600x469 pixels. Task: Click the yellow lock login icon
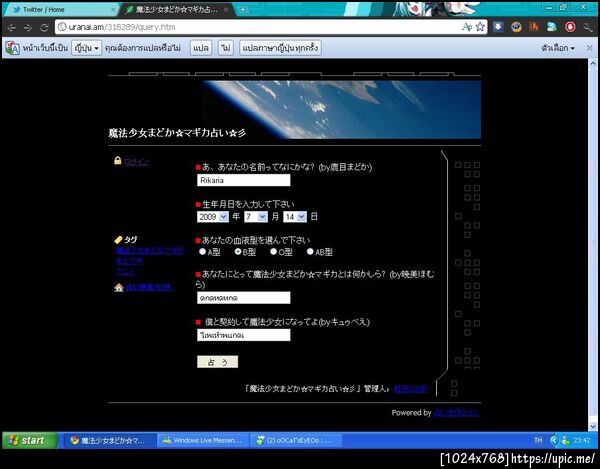click(118, 161)
